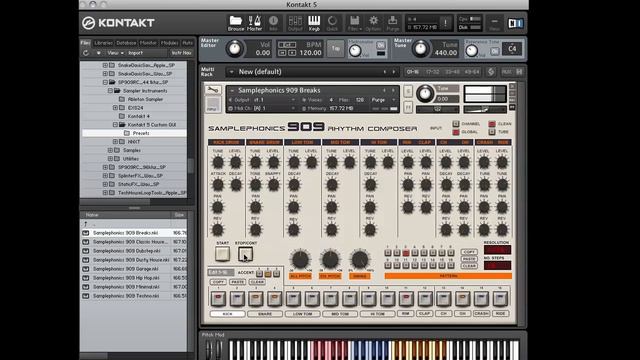Click the pattern CLEAR button
This screenshot has width=640, height=360.
(469, 266)
